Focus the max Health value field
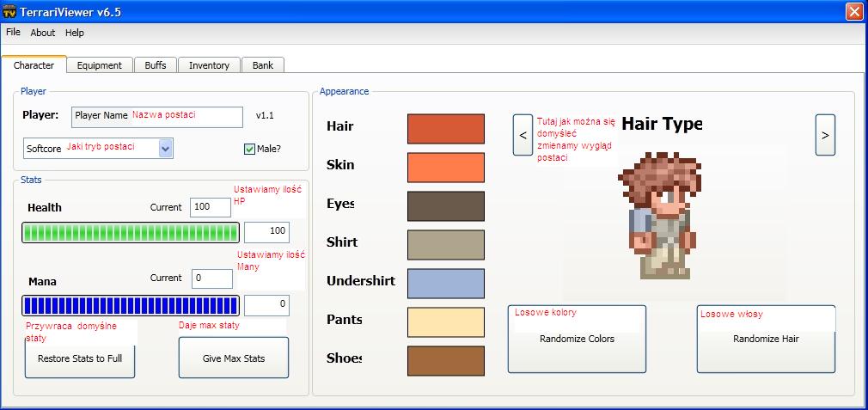Image resolution: width=868 pixels, height=410 pixels. pyautogui.click(x=266, y=232)
